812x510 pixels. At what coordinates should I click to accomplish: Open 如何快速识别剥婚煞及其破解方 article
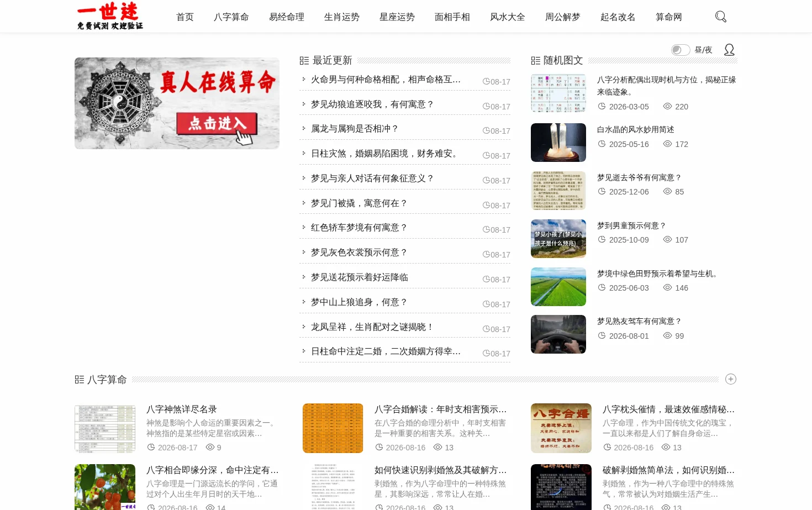tap(441, 470)
